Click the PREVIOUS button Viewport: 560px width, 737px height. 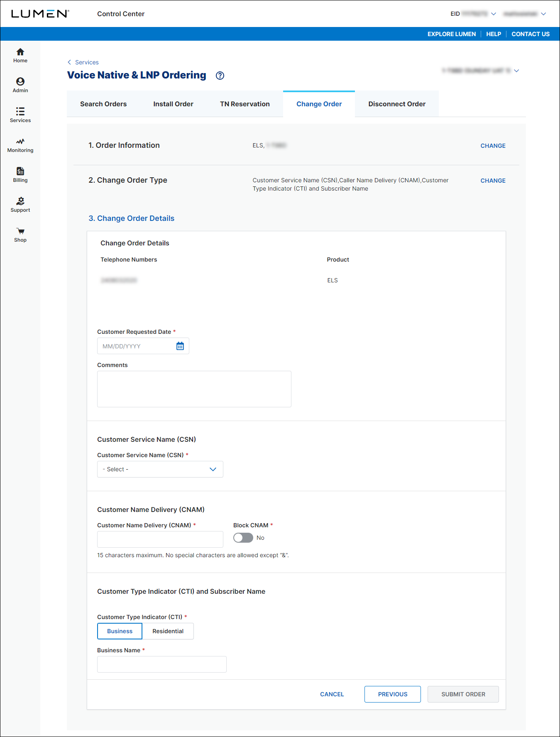(x=393, y=694)
